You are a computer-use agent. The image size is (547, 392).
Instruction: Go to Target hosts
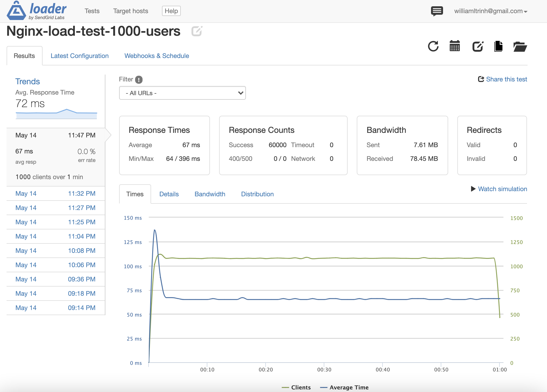(131, 11)
